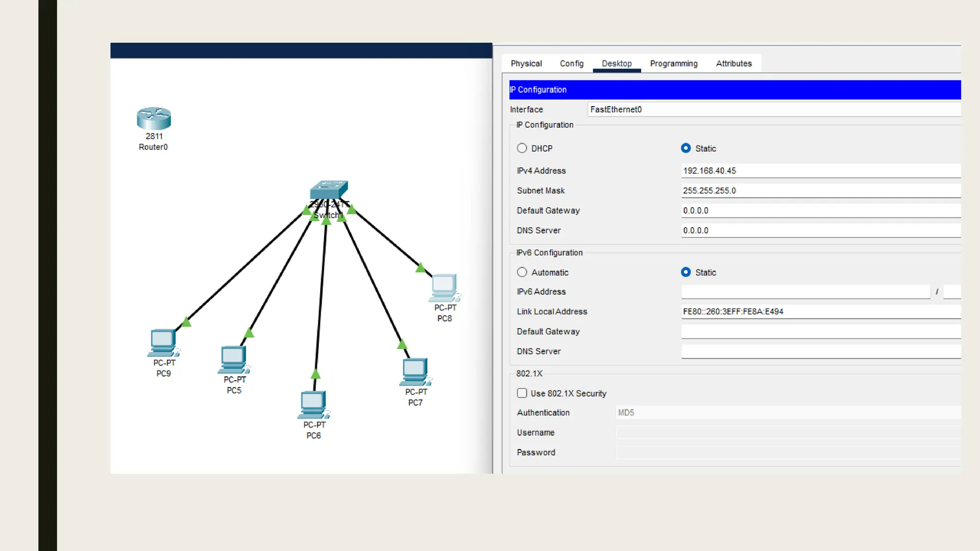Click green link light near PC9
Viewport: 980px width, 551px height.
pyautogui.click(x=186, y=322)
